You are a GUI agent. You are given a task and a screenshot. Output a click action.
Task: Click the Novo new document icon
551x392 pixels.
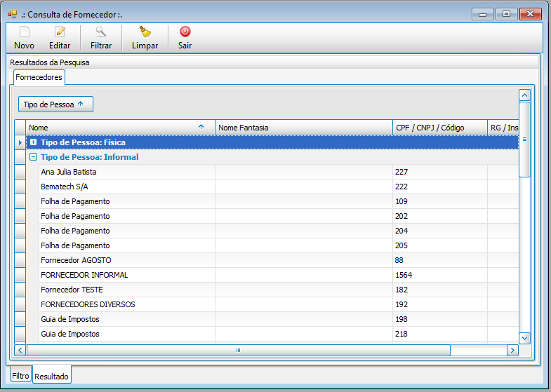click(x=25, y=32)
